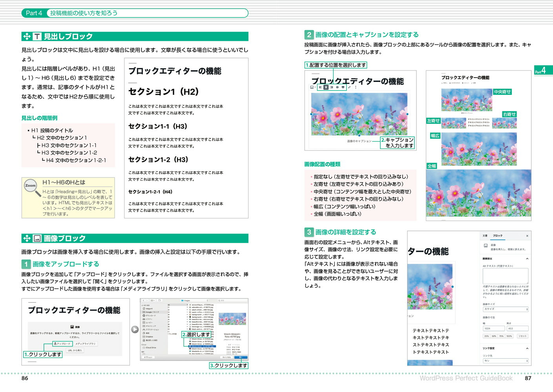Select iCloud Drive in file dialog sidebar
The height and width of the screenshot is (392, 553).
click(x=150, y=348)
